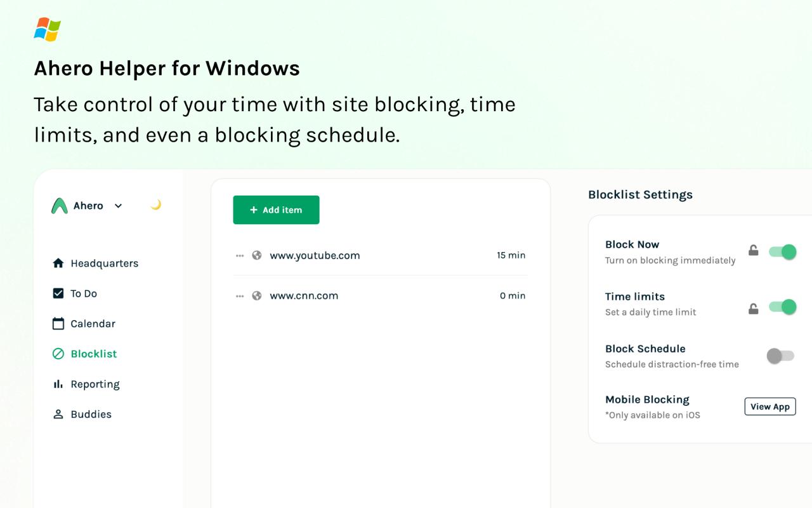Image resolution: width=812 pixels, height=508 pixels.
Task: Click the Buddies person icon
Action: [58, 414]
